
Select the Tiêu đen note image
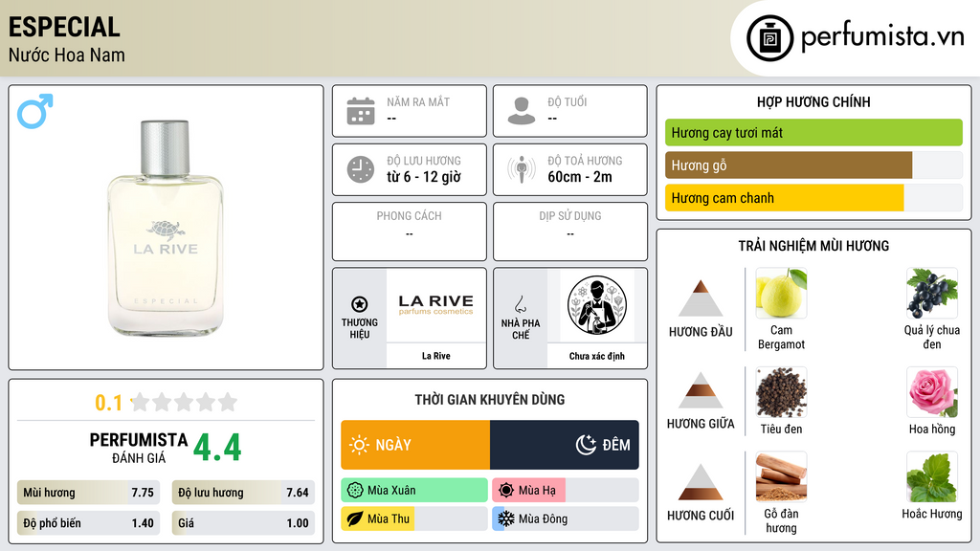(781, 392)
